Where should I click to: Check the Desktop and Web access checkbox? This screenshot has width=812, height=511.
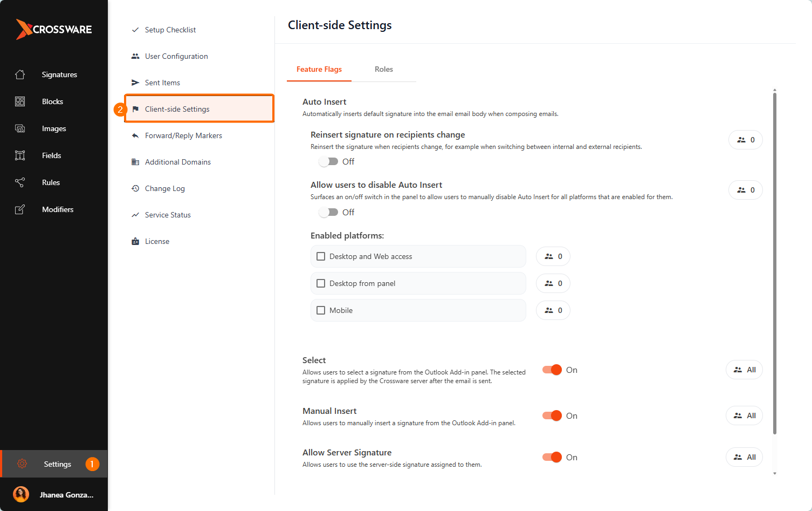click(321, 256)
